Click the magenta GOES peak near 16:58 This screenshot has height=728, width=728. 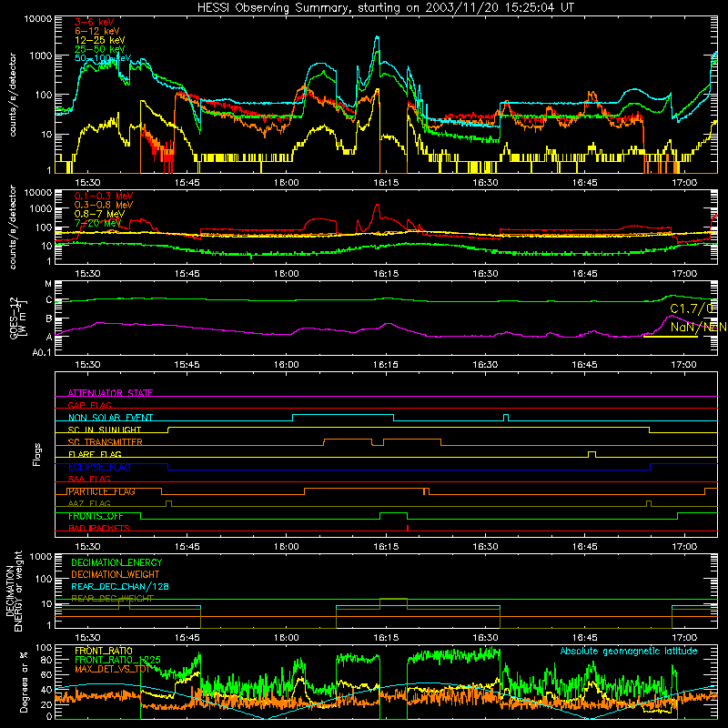670,316
